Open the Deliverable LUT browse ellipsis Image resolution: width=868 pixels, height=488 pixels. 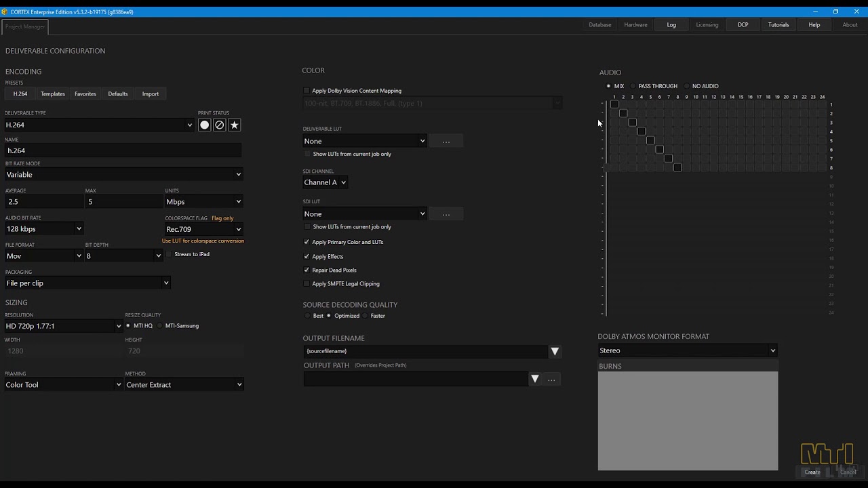(446, 140)
